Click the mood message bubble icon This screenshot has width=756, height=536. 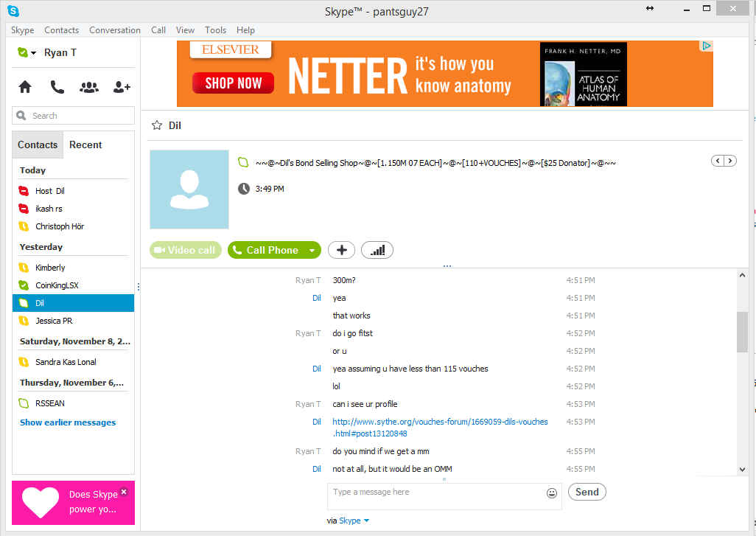tap(243, 163)
